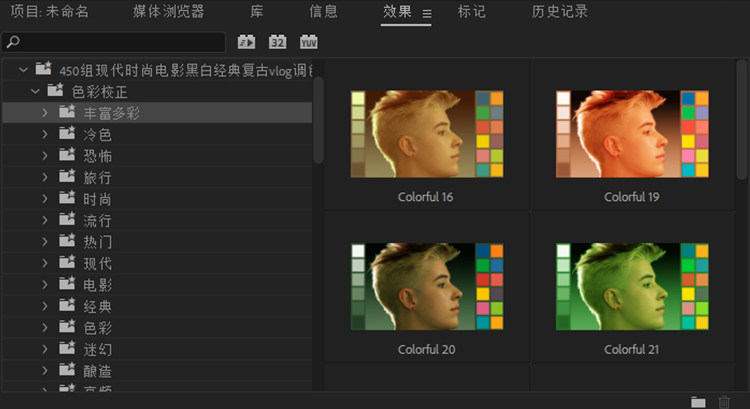The height and width of the screenshot is (409, 750).
Task: Collapse the 450组现代时尚电影 root folder
Action: pos(23,70)
